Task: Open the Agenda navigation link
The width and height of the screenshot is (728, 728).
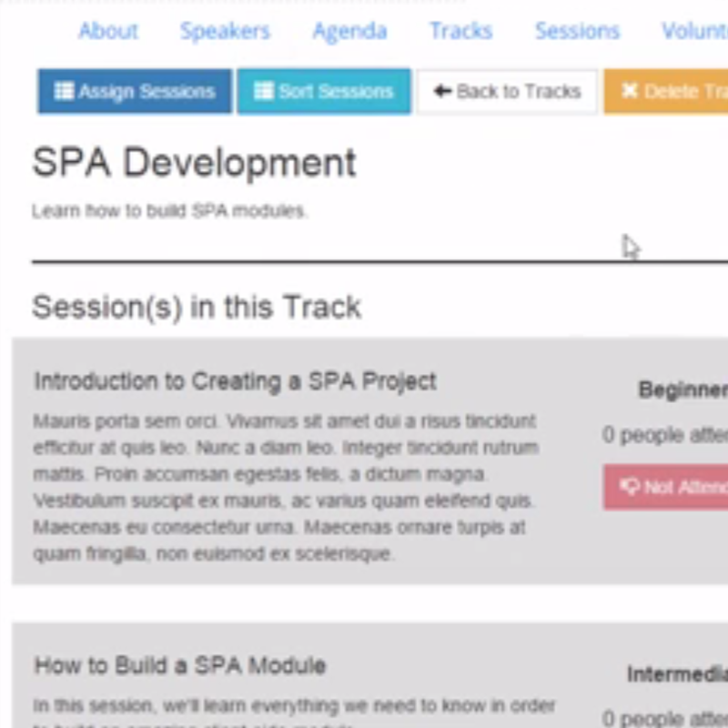Action: pos(349,31)
